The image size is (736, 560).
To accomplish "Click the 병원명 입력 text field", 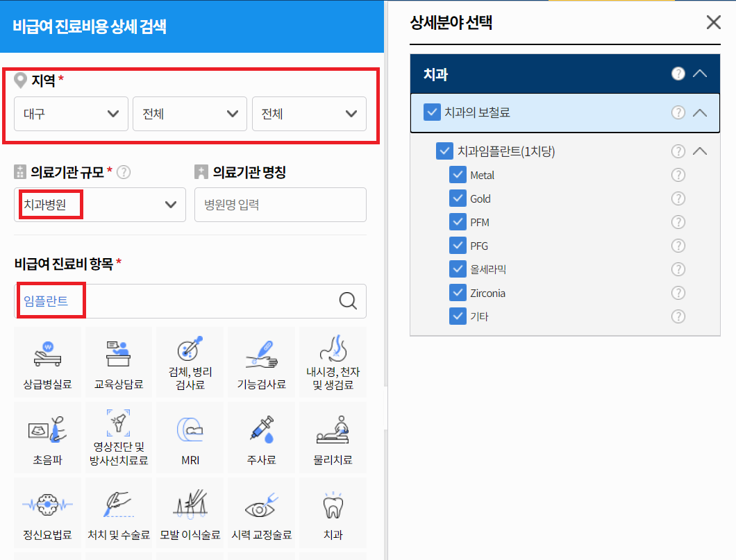I will pos(281,205).
